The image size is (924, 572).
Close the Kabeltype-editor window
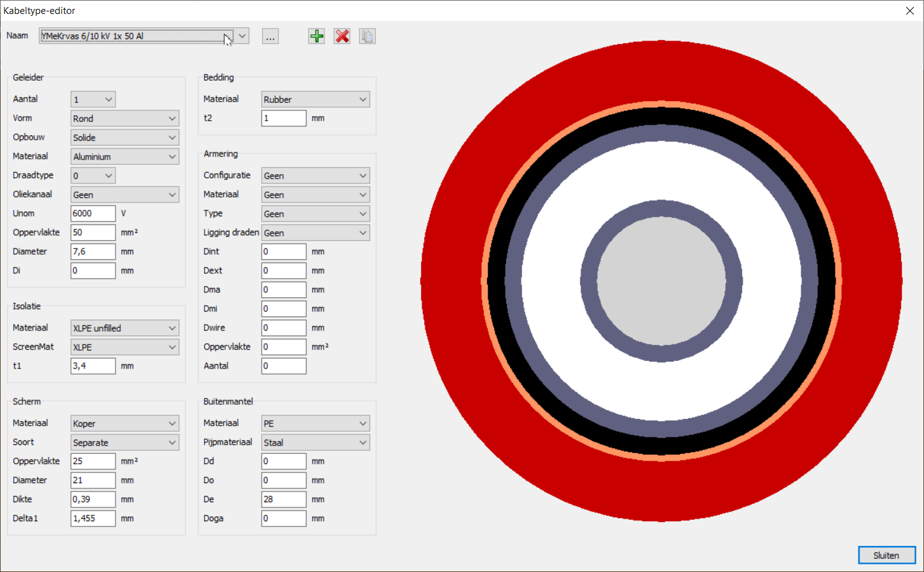pos(909,11)
